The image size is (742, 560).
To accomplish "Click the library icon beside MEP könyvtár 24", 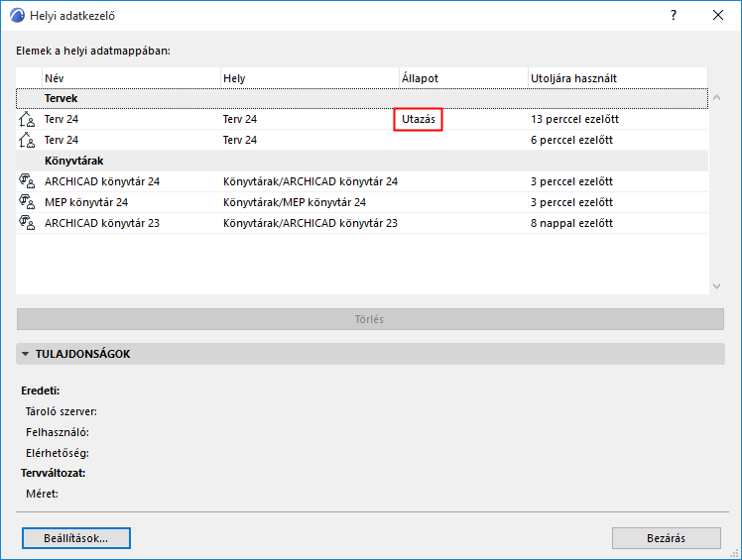I will point(27,202).
